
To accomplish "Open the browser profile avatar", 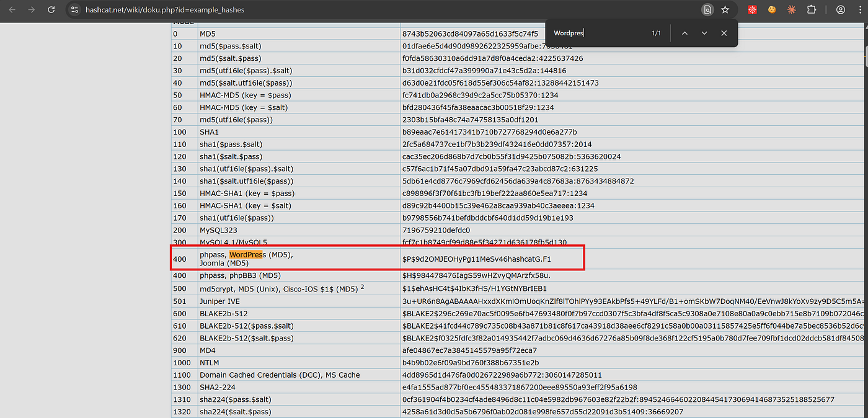I will tap(841, 10).
